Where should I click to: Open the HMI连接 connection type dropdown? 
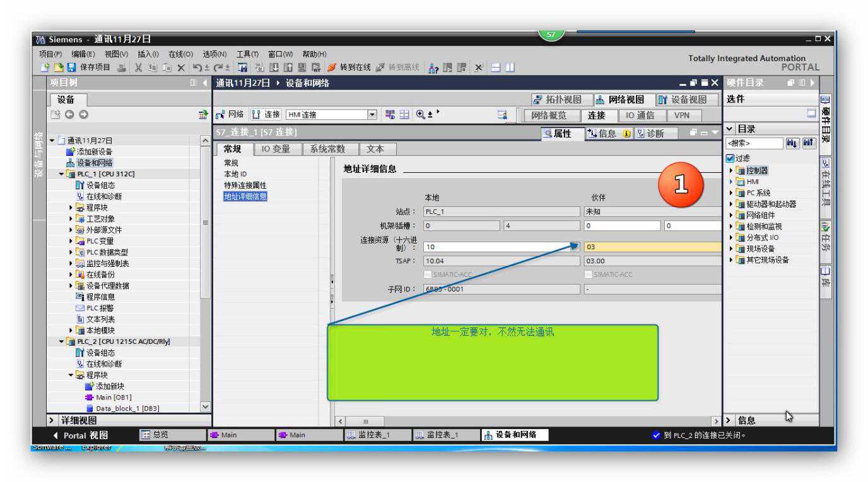(372, 115)
